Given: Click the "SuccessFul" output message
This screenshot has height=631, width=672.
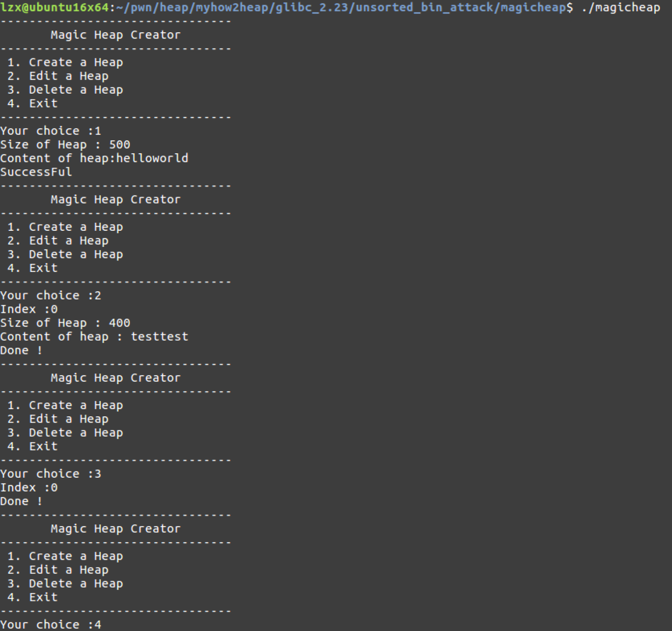Looking at the screenshot, I should (x=36, y=172).
